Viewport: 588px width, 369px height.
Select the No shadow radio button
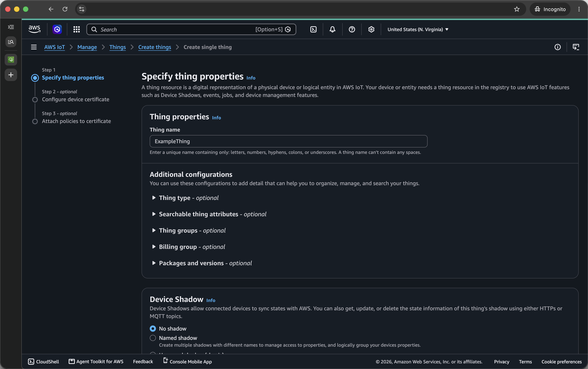pos(153,329)
